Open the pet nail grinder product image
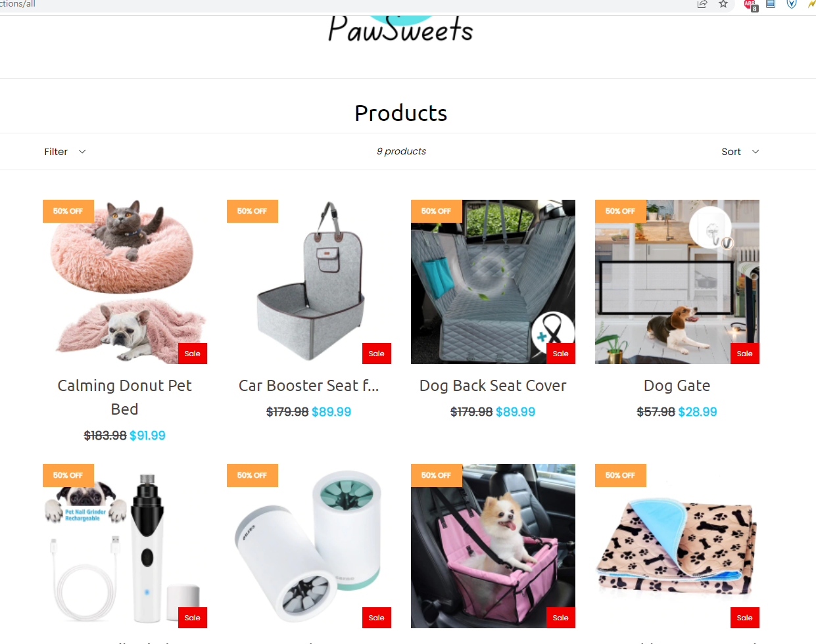The height and width of the screenshot is (644, 816). click(x=125, y=546)
